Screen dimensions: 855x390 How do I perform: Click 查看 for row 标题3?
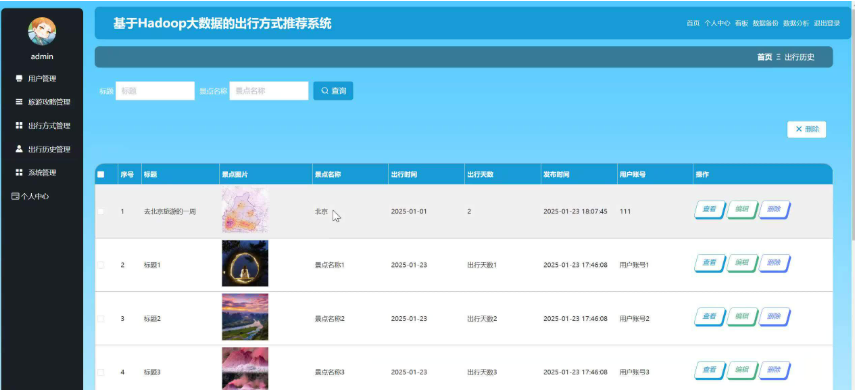(x=709, y=370)
